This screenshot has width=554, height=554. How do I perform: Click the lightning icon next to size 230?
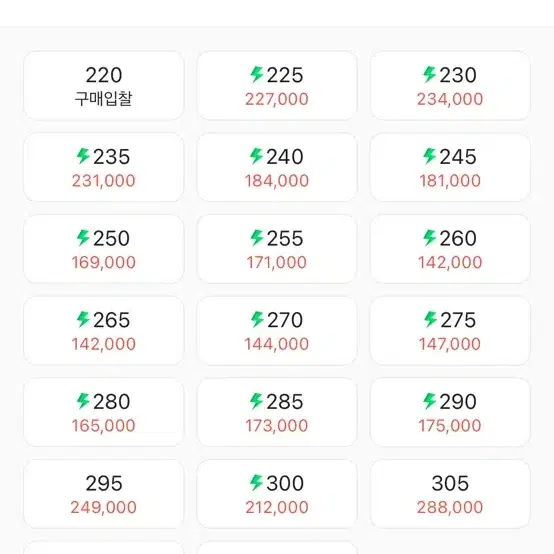pos(430,75)
